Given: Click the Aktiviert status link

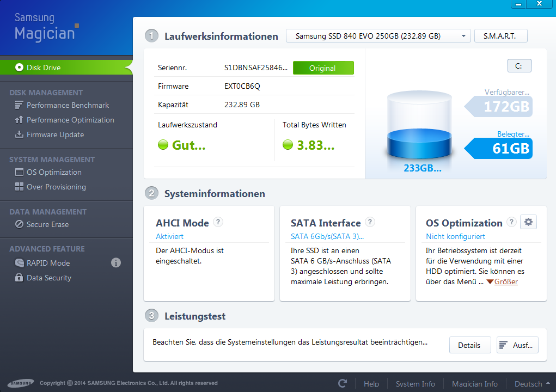Looking at the screenshot, I should click(x=169, y=236).
